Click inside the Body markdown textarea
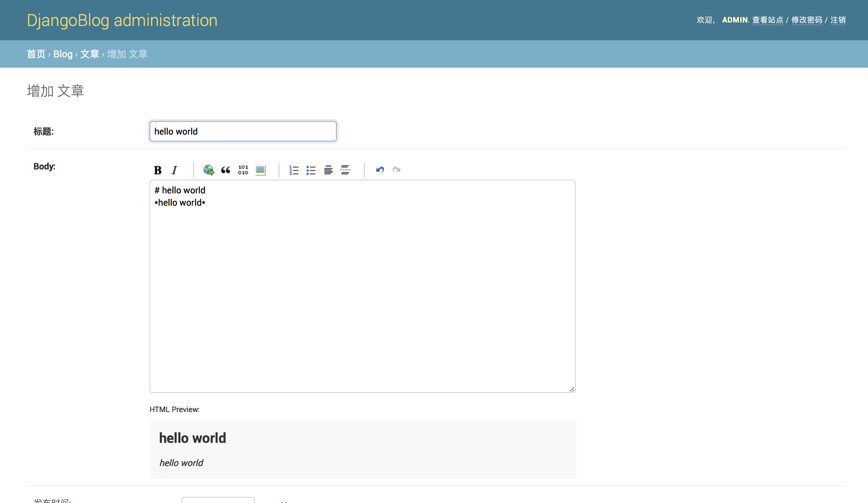868x503 pixels. (x=362, y=286)
